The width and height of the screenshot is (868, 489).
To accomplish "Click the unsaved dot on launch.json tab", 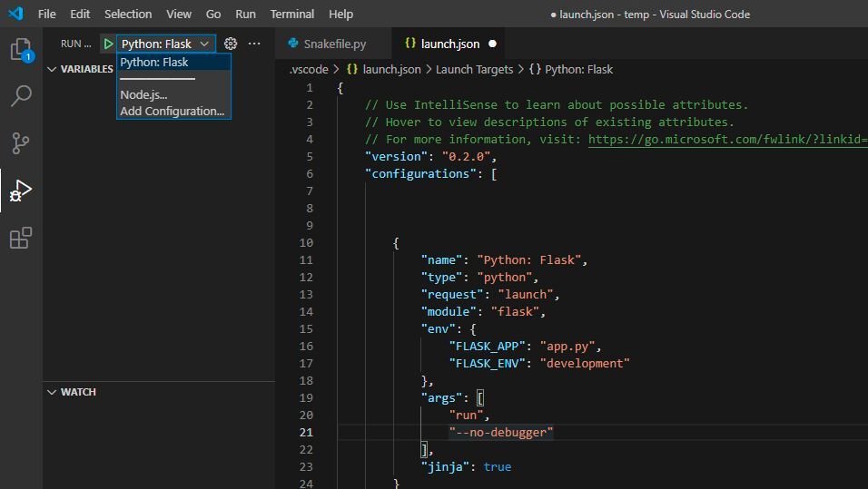I will click(493, 44).
